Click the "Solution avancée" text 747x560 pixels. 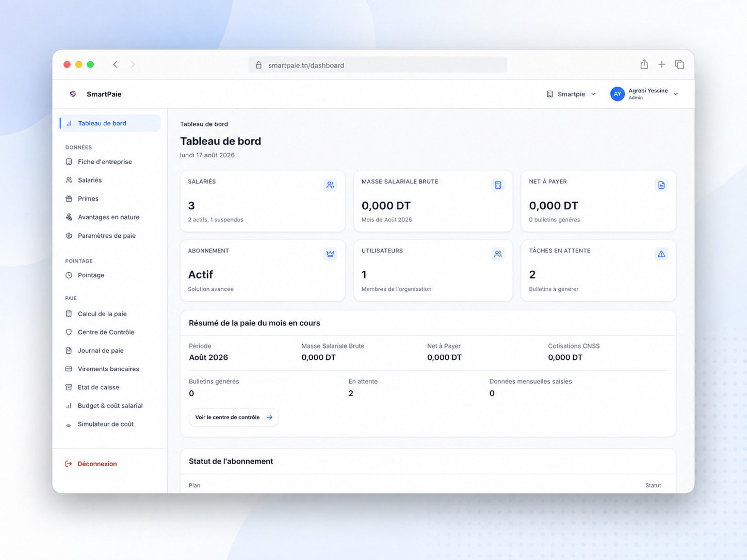pyautogui.click(x=210, y=289)
